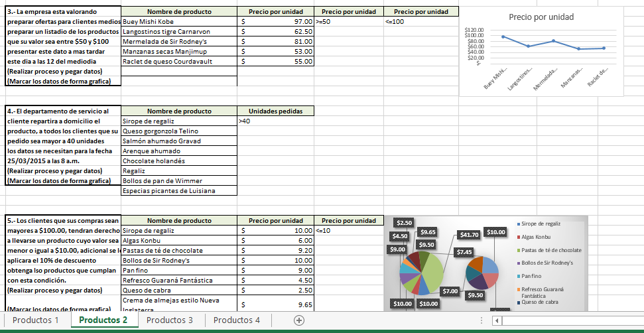The width and height of the screenshot is (644, 333).
Task: Select cell 'Raclet de queso Courdavault'
Action: point(179,61)
